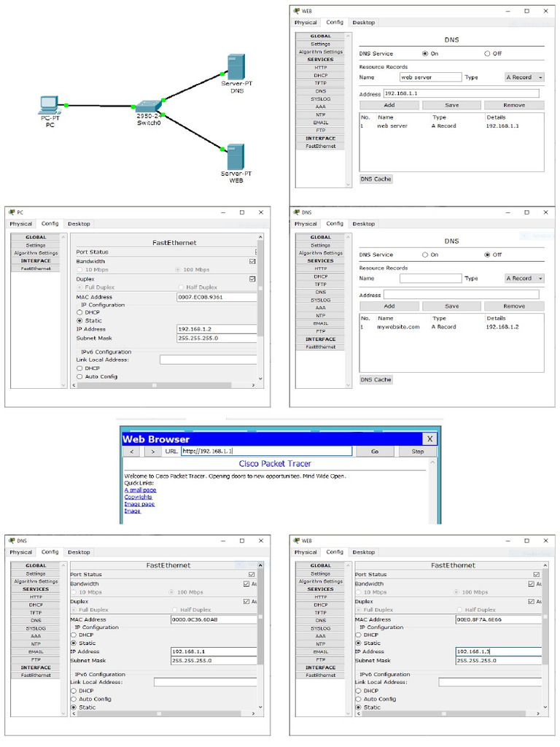Click Remove button in middle DNS window

point(514,306)
